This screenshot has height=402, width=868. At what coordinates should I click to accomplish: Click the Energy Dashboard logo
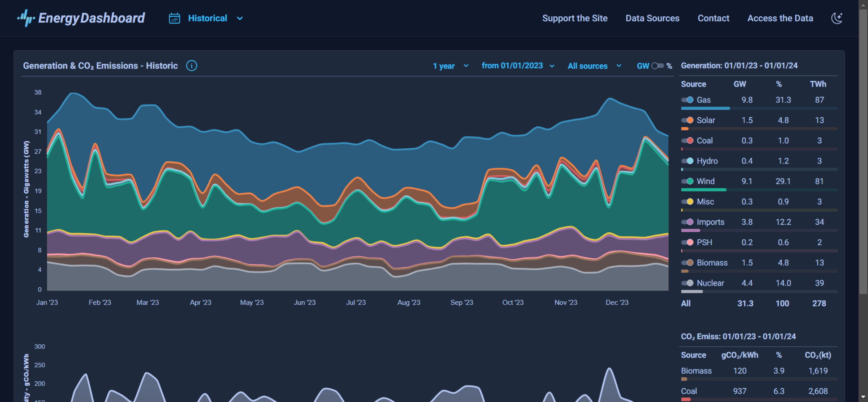click(x=81, y=18)
